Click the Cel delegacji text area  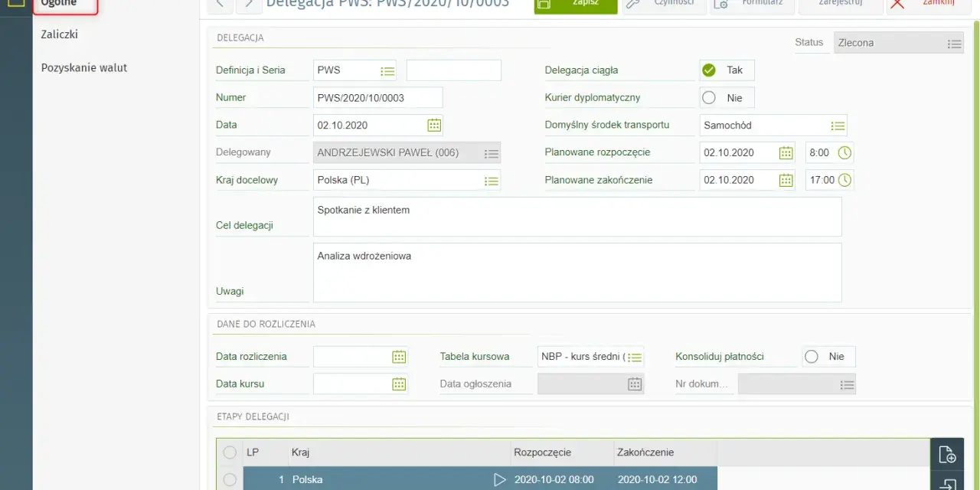(x=577, y=217)
